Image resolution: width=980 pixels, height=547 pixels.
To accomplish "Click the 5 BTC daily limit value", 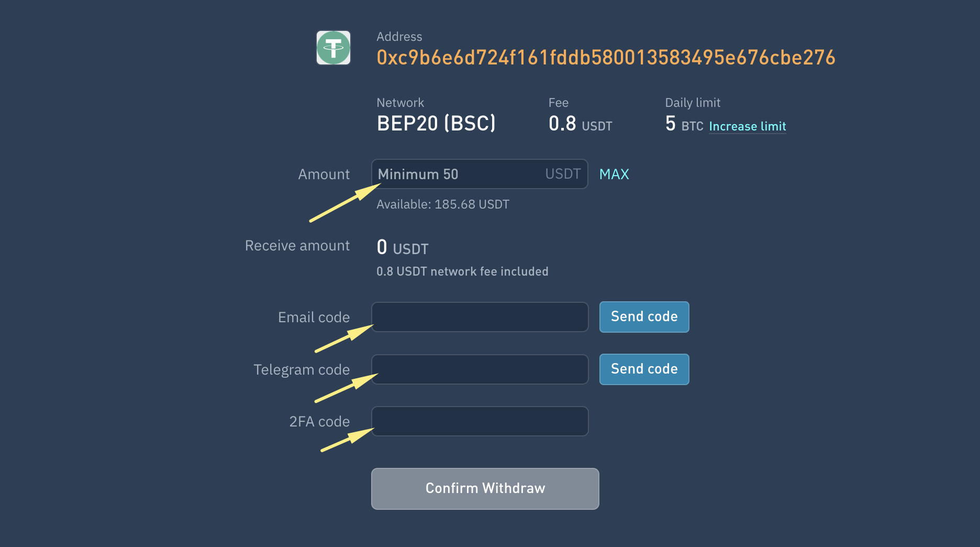I will point(684,125).
